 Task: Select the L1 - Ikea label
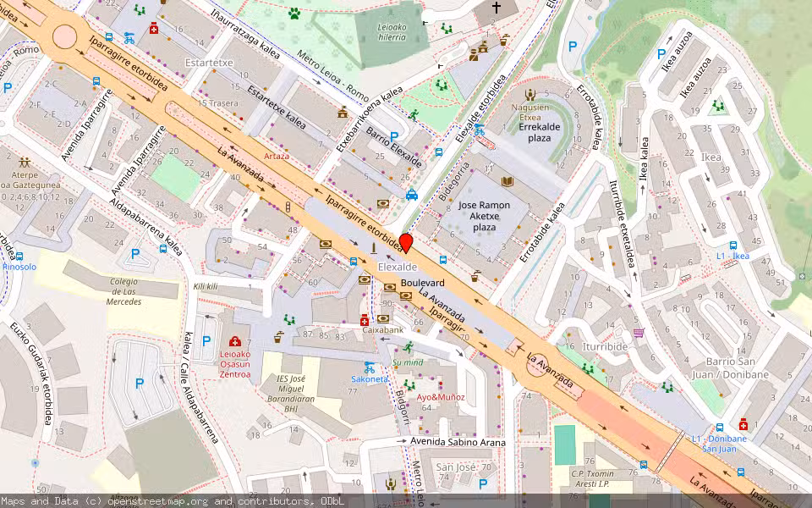pos(732,256)
